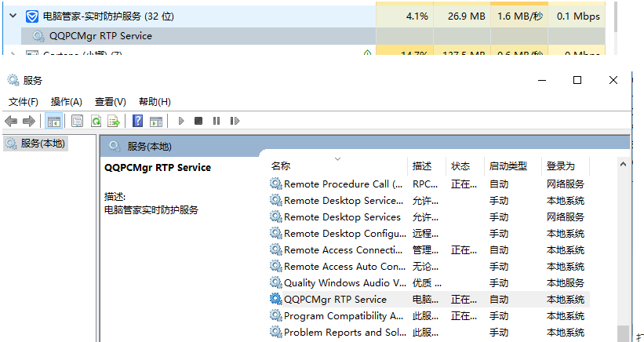Open the blue Help question mark icon
Image resolution: width=644 pixels, height=342 pixels.
pyautogui.click(x=138, y=121)
